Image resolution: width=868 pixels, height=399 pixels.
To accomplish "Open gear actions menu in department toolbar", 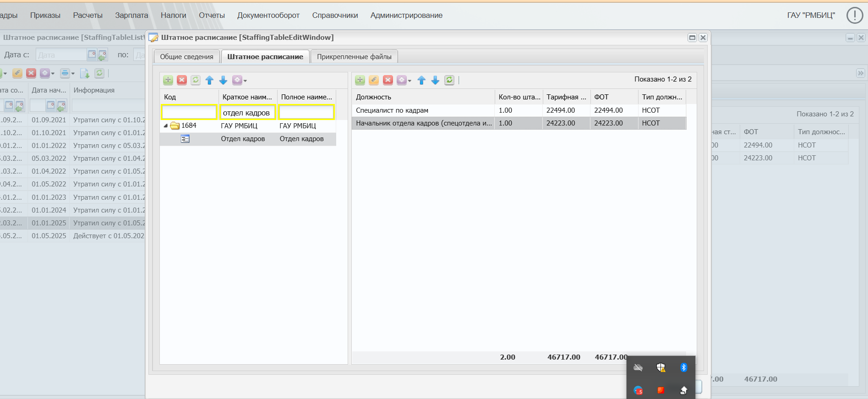I will click(x=239, y=80).
